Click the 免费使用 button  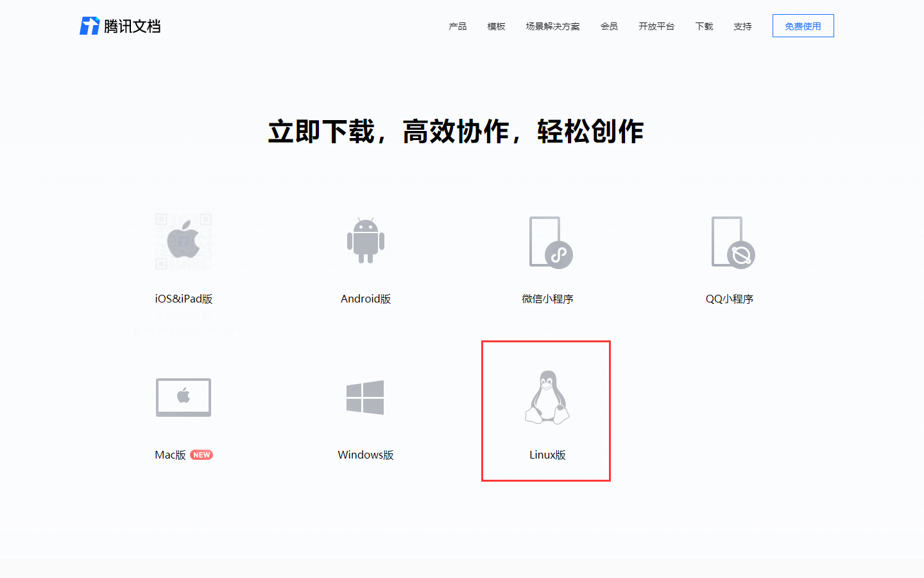coord(803,26)
